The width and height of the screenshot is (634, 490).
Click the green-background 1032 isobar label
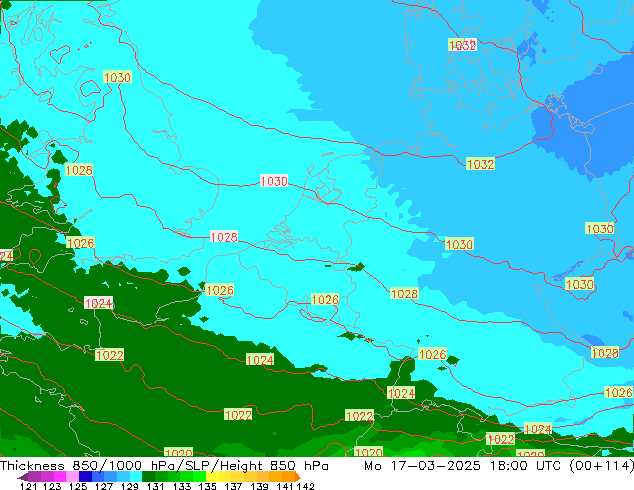480,164
